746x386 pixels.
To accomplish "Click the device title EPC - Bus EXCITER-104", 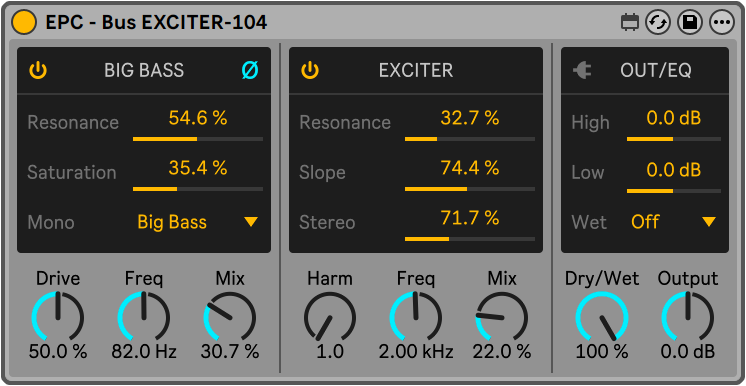I will [x=157, y=22].
